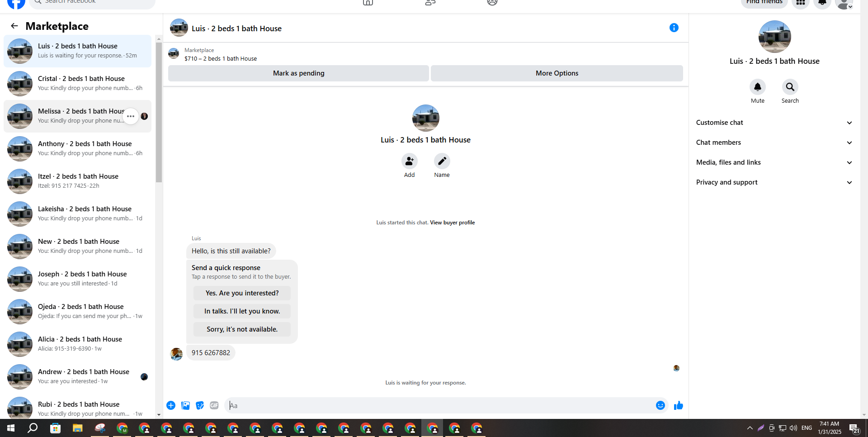The image size is (868, 437).
Task: Click the Find friends button
Action: pos(764,2)
